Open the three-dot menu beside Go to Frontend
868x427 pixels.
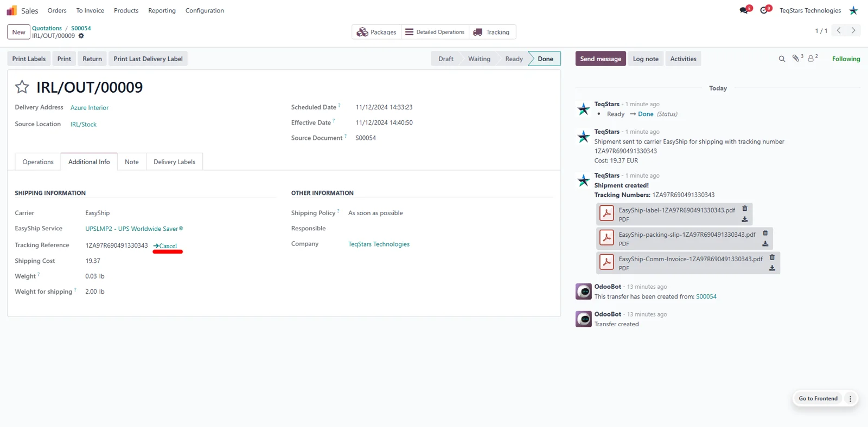(850, 399)
